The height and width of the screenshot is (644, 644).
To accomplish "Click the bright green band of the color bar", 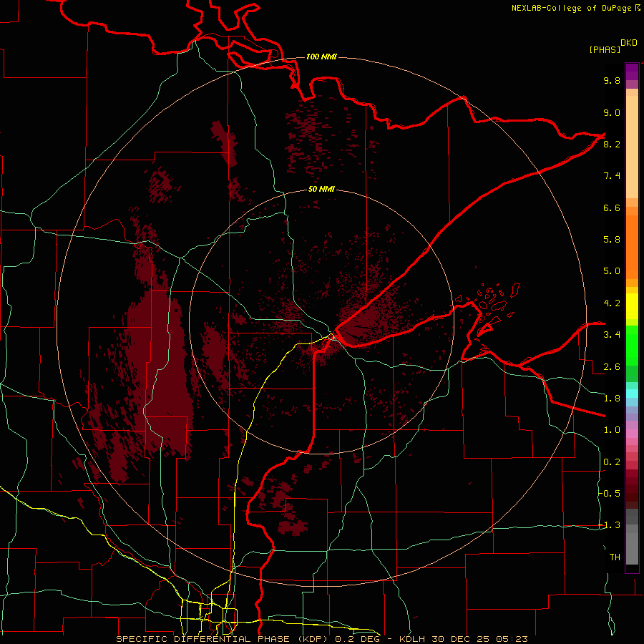I will click(x=632, y=345).
